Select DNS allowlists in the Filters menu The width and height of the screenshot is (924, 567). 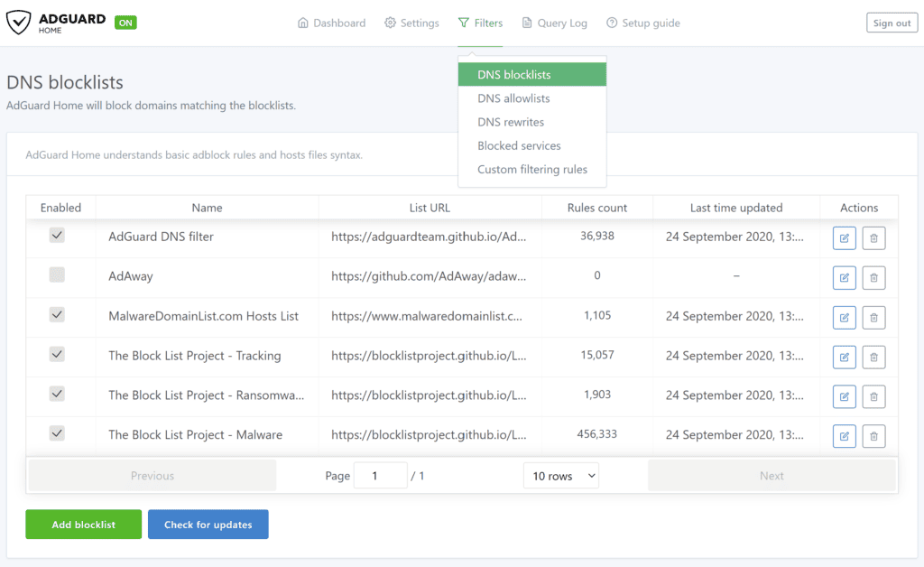(x=532, y=98)
